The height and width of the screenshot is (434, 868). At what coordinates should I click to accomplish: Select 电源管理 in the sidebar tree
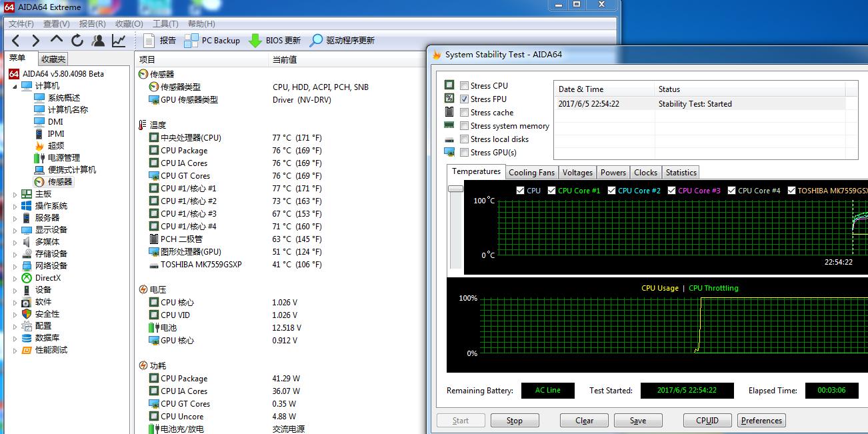63,158
